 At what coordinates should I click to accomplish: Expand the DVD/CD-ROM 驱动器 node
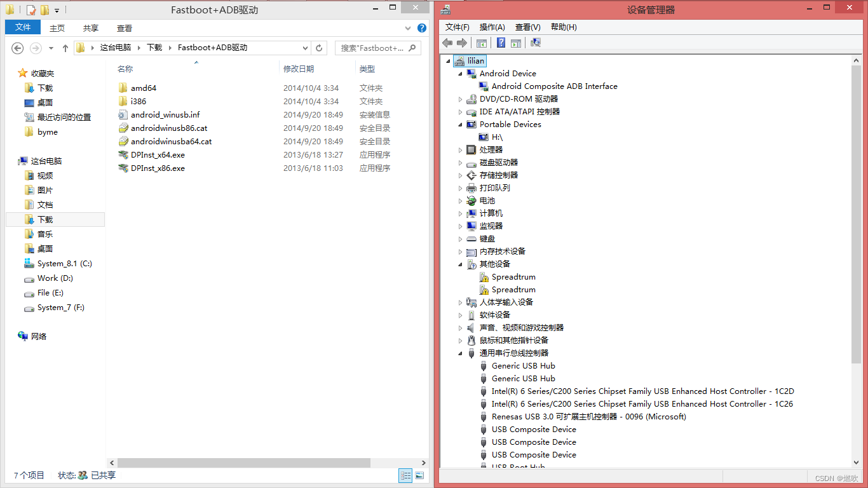point(460,98)
